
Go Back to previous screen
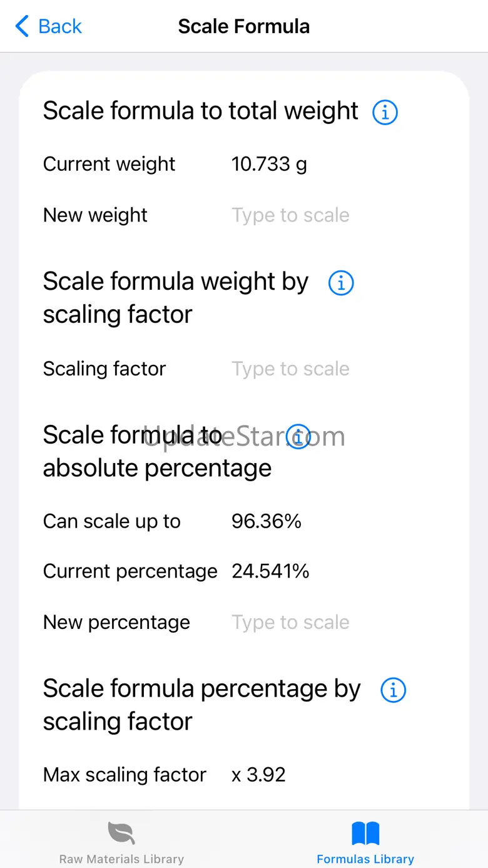[48, 26]
